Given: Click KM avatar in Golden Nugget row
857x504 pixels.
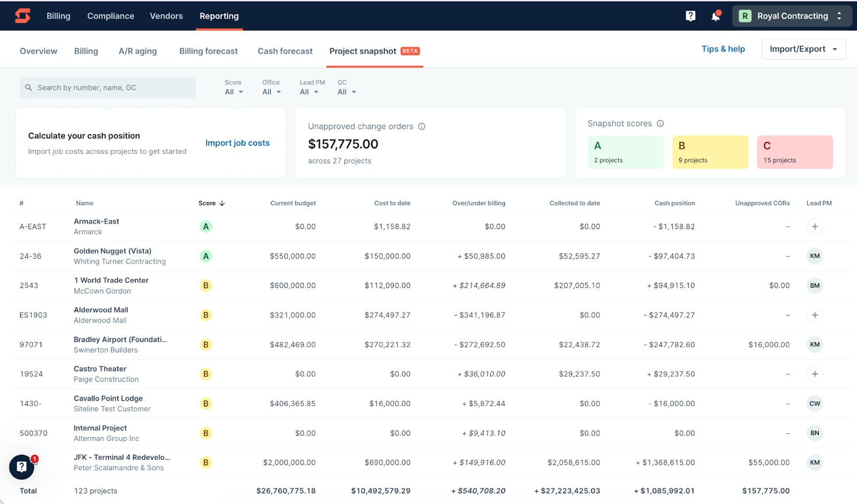Looking at the screenshot, I should point(815,256).
